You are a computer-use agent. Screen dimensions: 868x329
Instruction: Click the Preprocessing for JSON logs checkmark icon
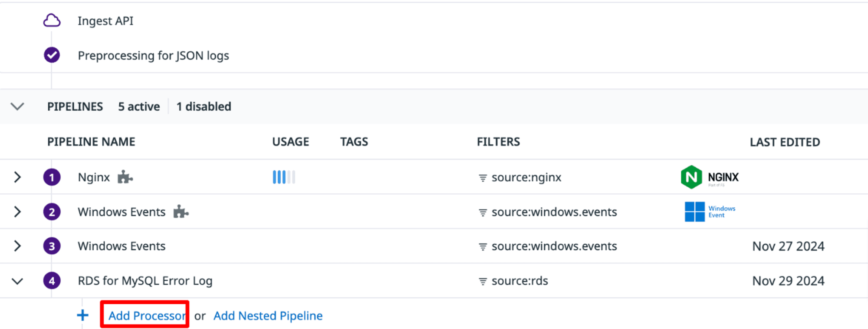(52, 55)
